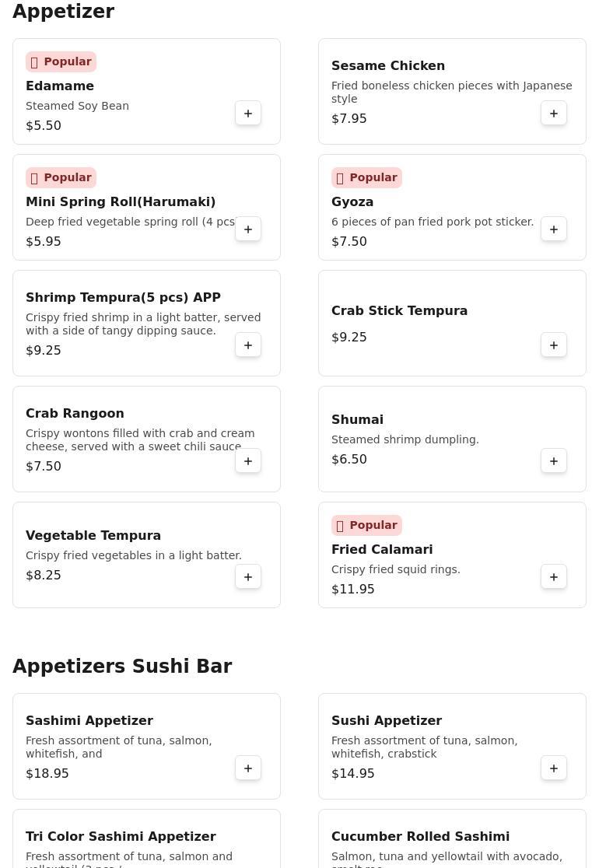Add Shumai to the cart

[554, 461]
